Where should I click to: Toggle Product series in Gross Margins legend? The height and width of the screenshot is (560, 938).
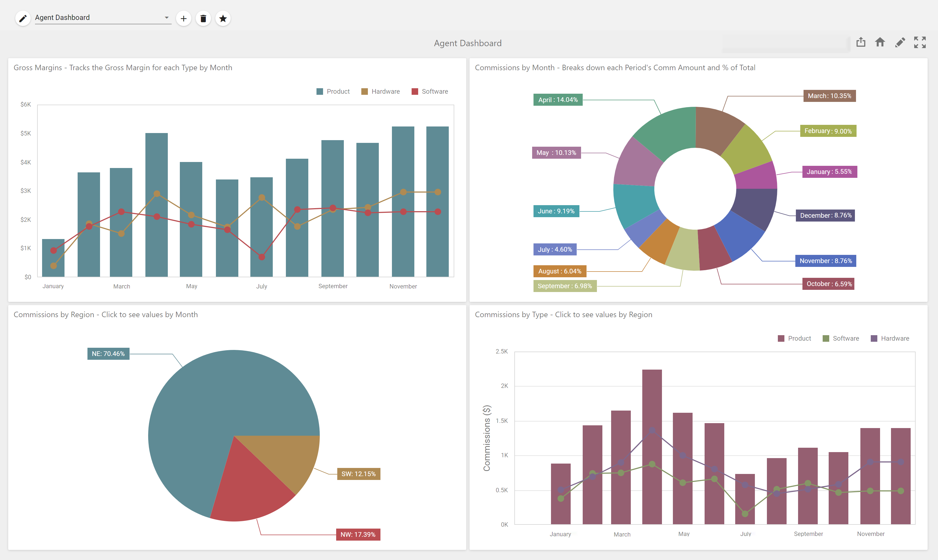(x=333, y=91)
